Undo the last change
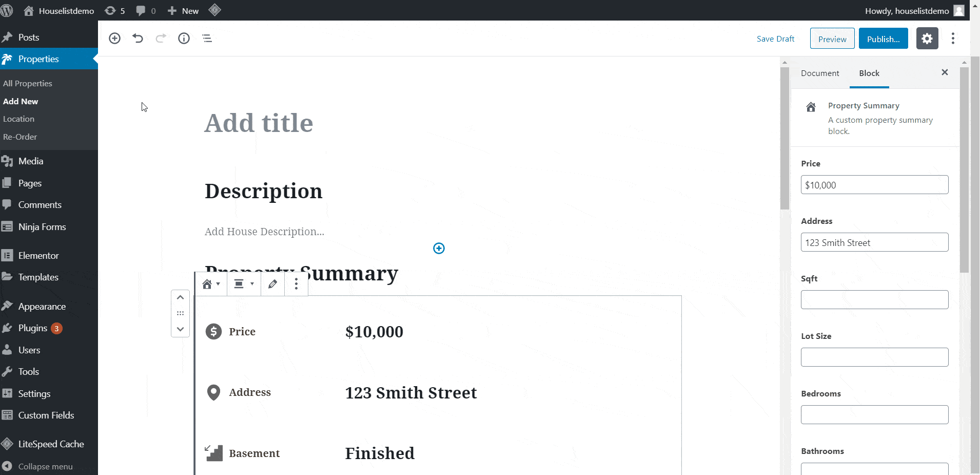The image size is (980, 475). (138, 39)
